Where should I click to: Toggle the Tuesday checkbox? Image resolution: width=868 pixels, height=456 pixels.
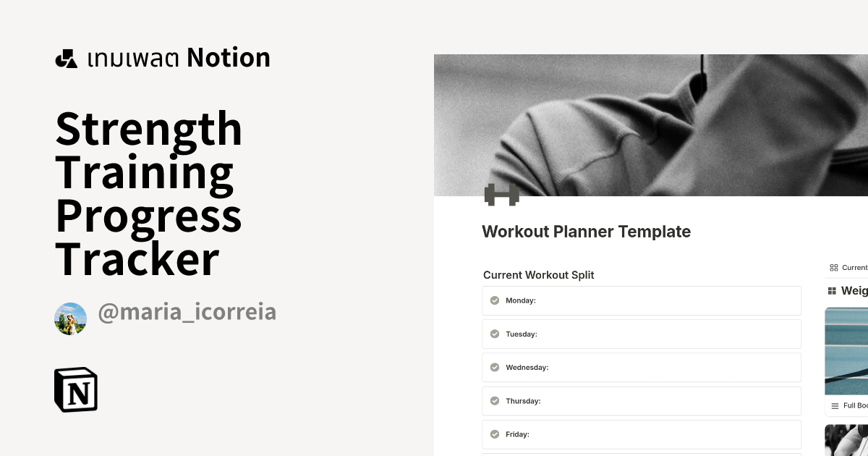point(495,334)
